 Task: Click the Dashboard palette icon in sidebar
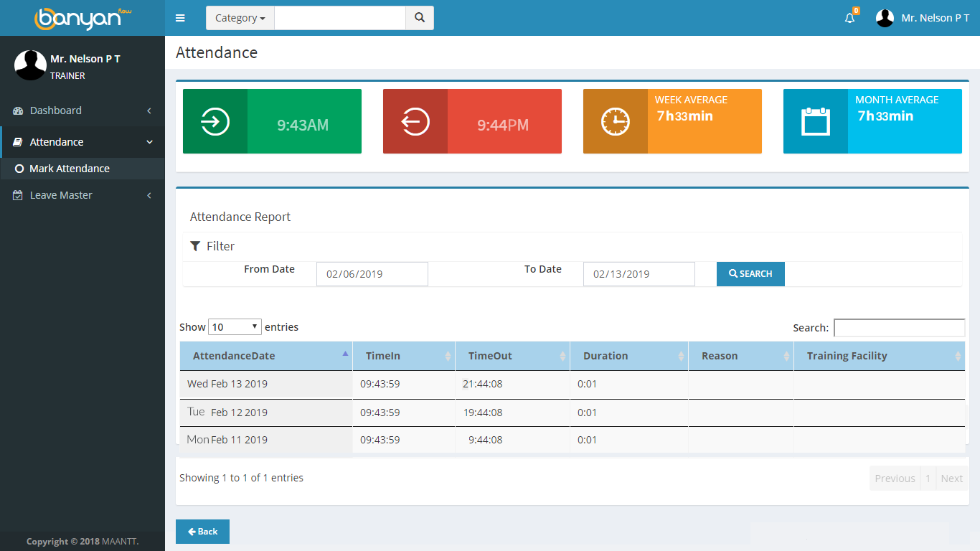(19, 110)
